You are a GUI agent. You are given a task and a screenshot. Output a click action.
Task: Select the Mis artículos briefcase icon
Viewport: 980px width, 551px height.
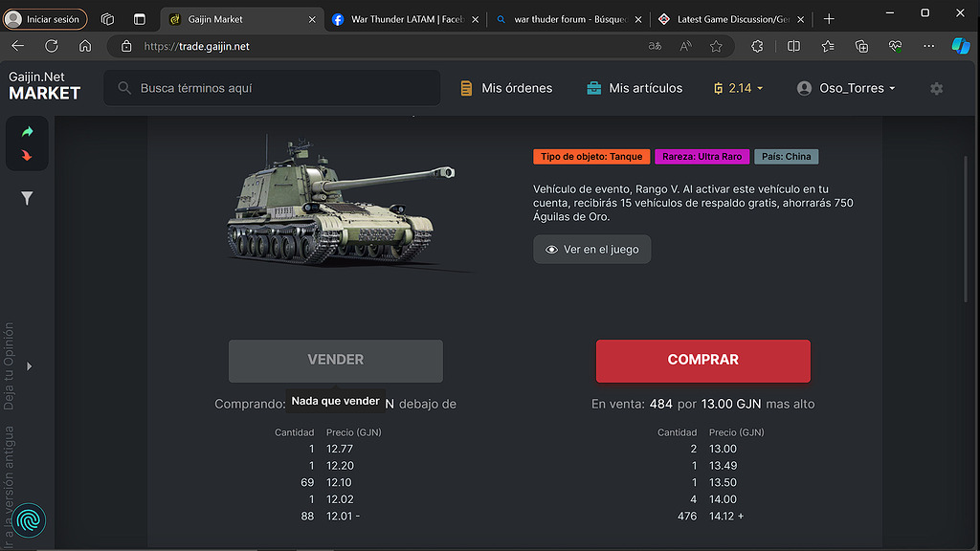tap(592, 87)
